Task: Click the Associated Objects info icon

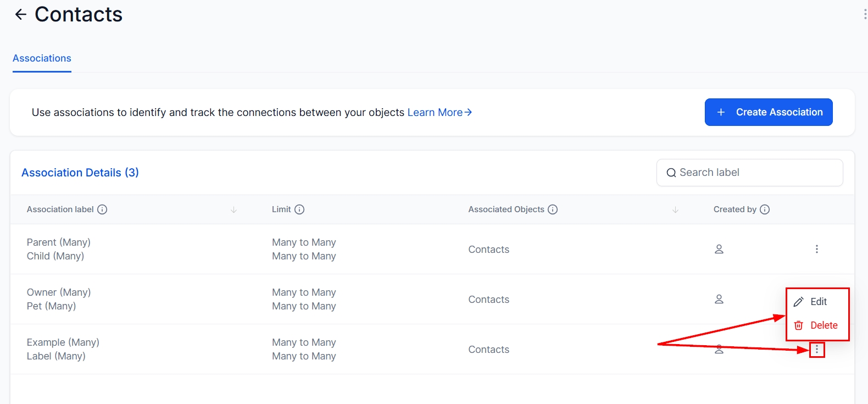Action: click(553, 209)
